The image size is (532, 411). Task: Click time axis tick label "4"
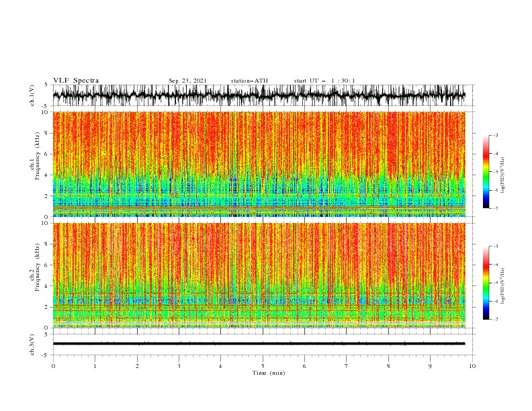[x=220, y=366]
